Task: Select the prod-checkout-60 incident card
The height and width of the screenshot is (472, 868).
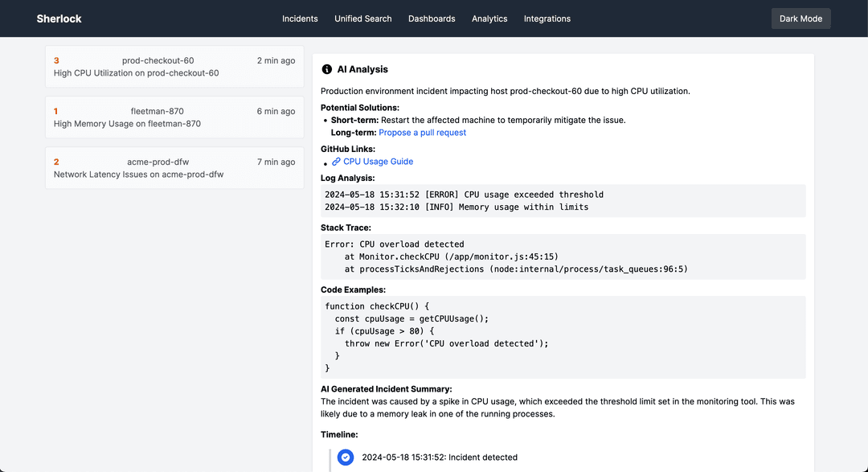Action: point(174,67)
